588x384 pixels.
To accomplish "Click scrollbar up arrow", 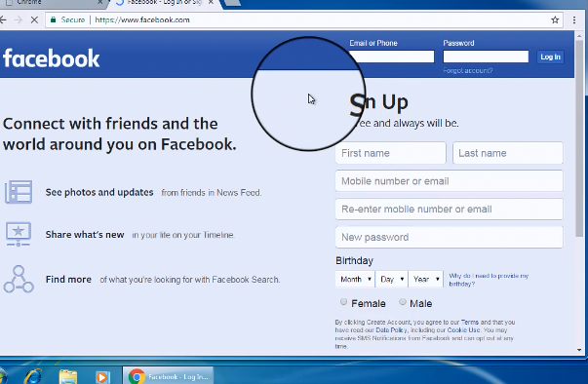I will (579, 35).
